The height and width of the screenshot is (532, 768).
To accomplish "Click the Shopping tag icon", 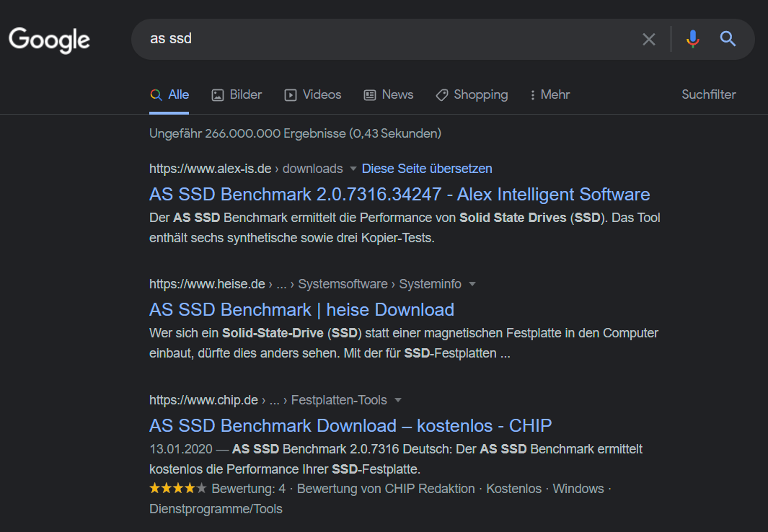I will 442,95.
